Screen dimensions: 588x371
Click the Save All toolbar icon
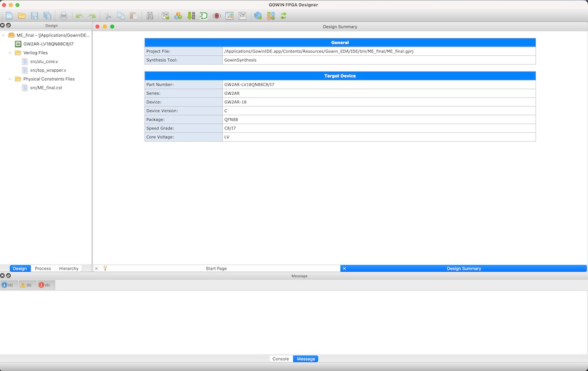point(47,16)
